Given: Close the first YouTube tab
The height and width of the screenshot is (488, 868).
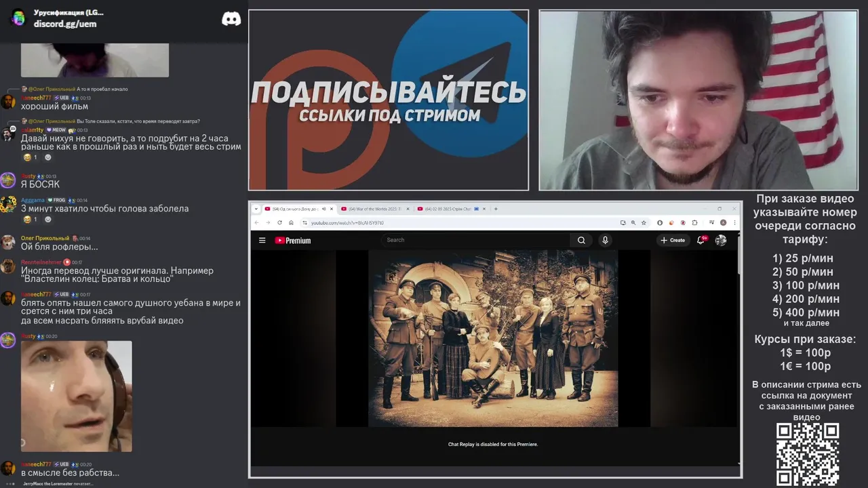Looking at the screenshot, I should pos(332,209).
